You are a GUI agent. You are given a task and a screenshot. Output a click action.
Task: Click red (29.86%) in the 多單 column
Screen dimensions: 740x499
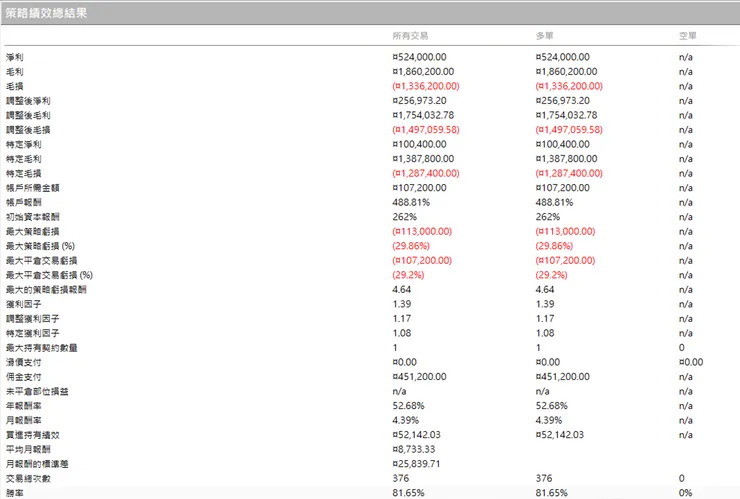pos(554,246)
